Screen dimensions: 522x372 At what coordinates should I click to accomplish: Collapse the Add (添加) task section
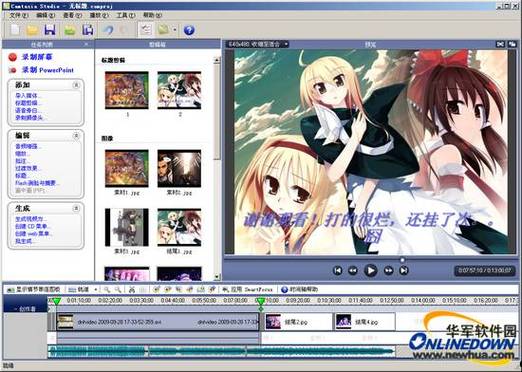tap(76, 85)
